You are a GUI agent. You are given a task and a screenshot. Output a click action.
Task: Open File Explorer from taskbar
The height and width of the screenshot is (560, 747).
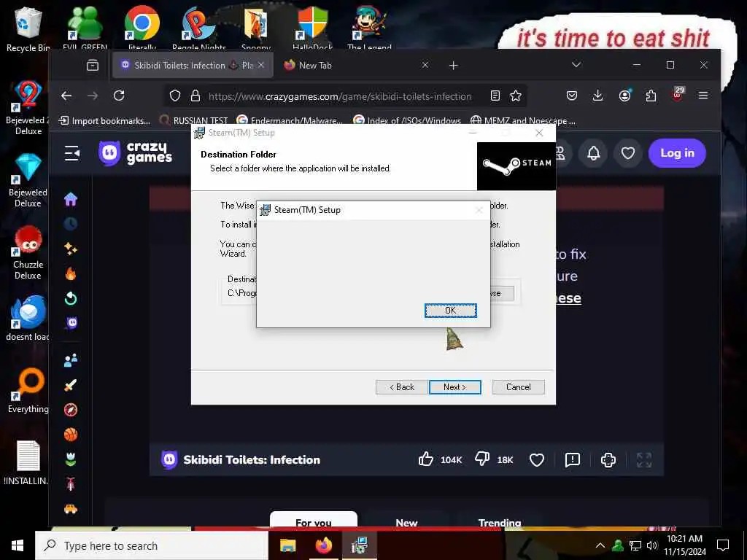point(287,545)
